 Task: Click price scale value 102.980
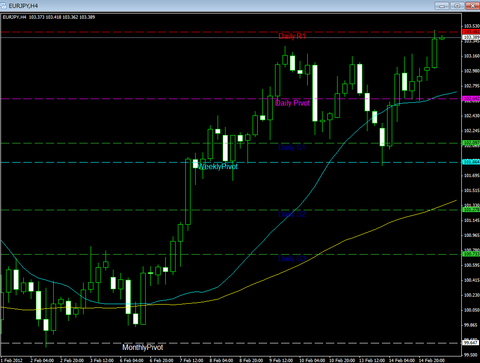pyautogui.click(x=472, y=71)
